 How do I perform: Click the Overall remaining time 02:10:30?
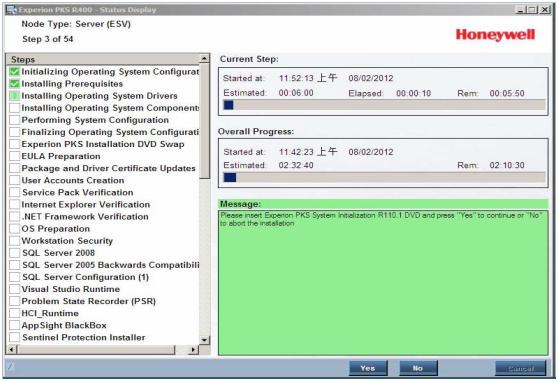click(x=507, y=165)
